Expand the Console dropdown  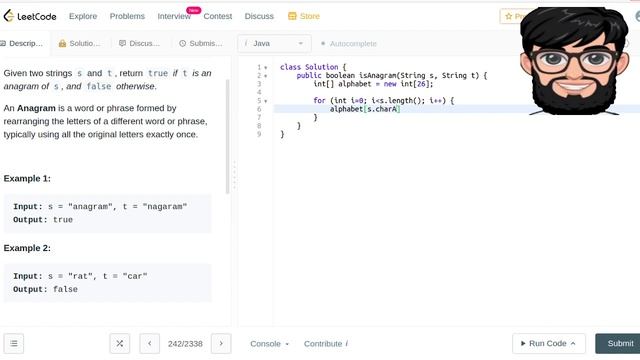click(269, 344)
